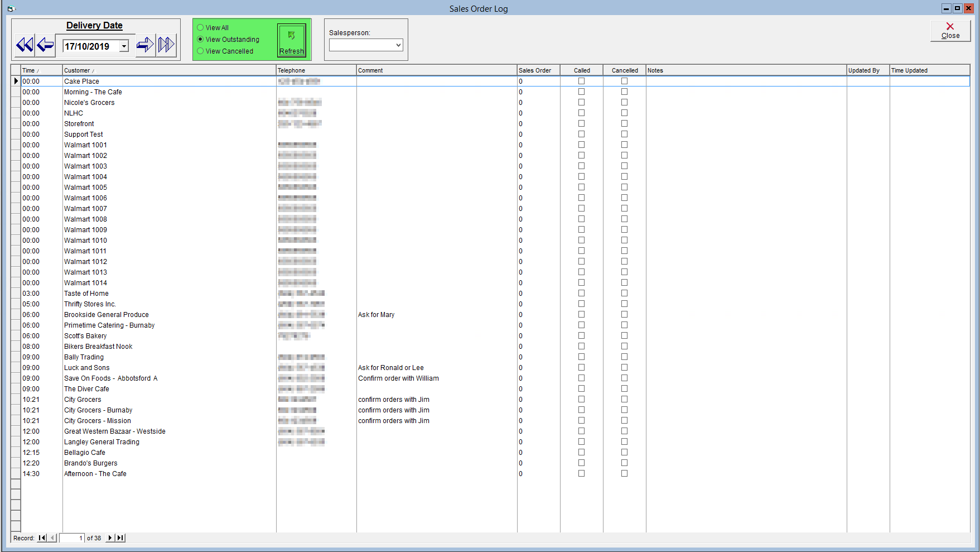This screenshot has height=552, width=980.
Task: Sort by the Customer column header
Action: tap(169, 70)
